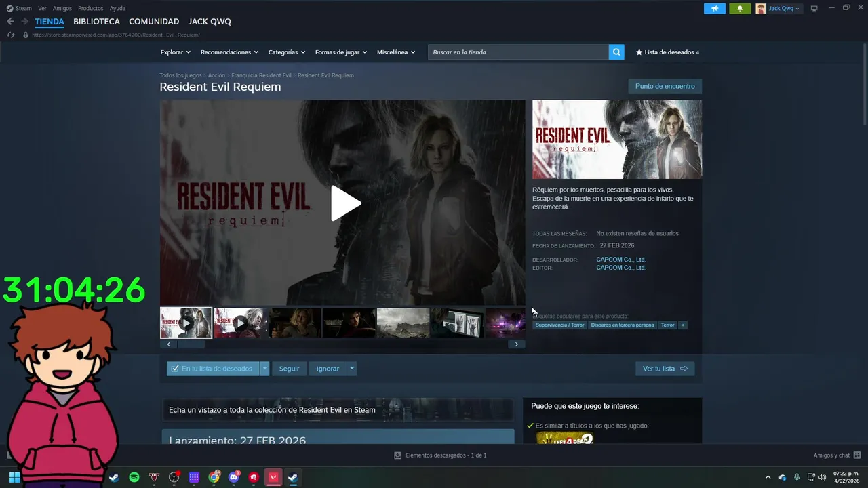Image resolution: width=868 pixels, height=488 pixels.
Task: Expand the Explorar dropdown menu
Action: tap(175, 52)
